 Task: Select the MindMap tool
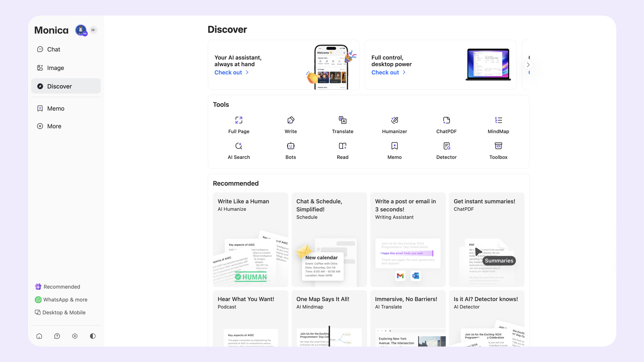498,125
